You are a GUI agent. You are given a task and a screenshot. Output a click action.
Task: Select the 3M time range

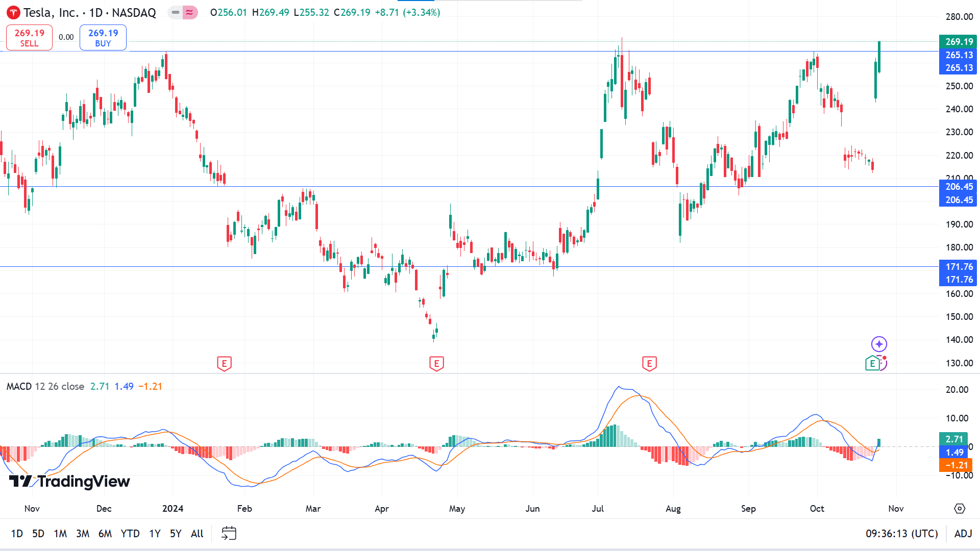pyautogui.click(x=83, y=534)
